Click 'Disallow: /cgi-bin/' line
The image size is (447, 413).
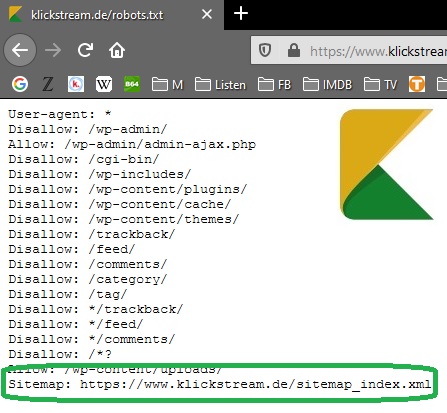(84, 159)
